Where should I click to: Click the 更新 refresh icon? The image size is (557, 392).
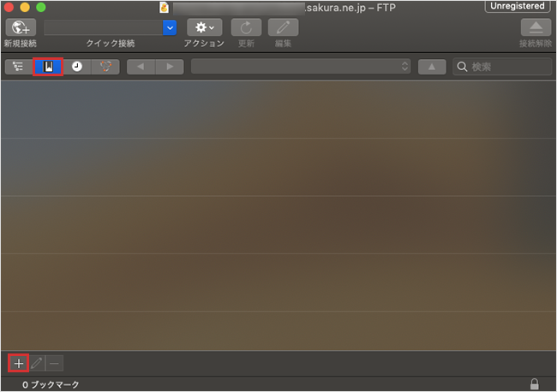[x=246, y=27]
